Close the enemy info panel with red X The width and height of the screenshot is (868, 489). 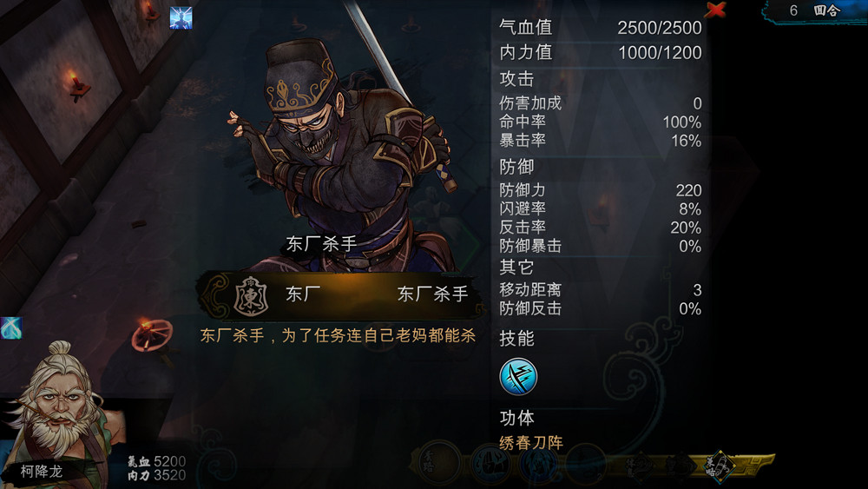tap(715, 10)
